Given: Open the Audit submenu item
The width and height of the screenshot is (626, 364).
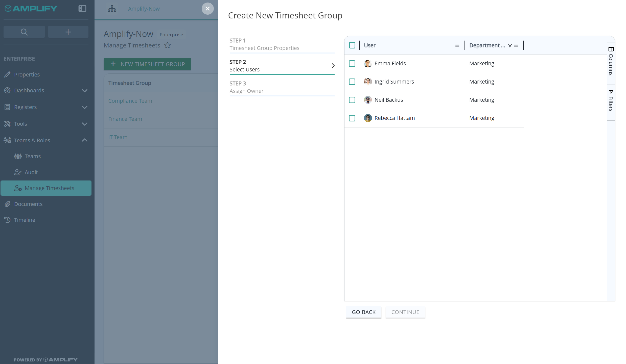Looking at the screenshot, I should 46,172.
